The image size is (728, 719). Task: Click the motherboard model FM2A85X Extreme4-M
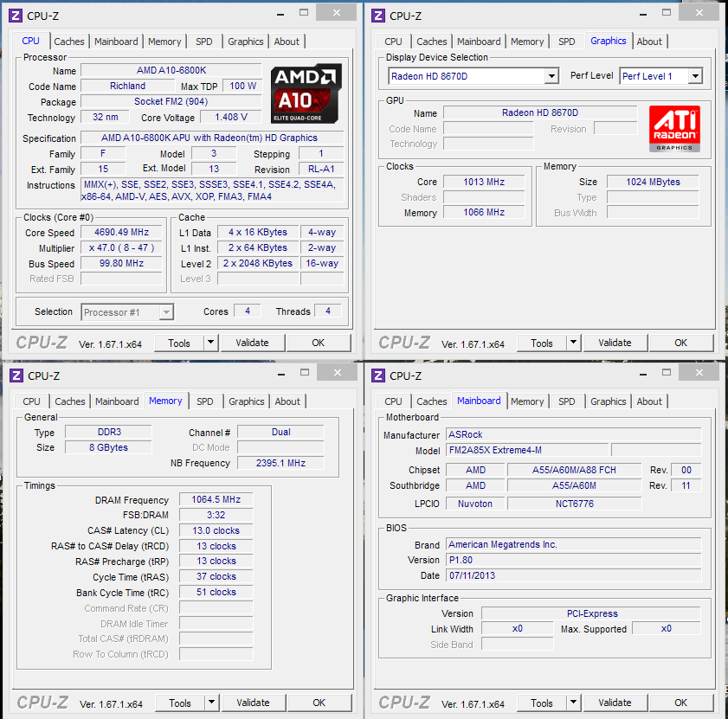[527, 450]
